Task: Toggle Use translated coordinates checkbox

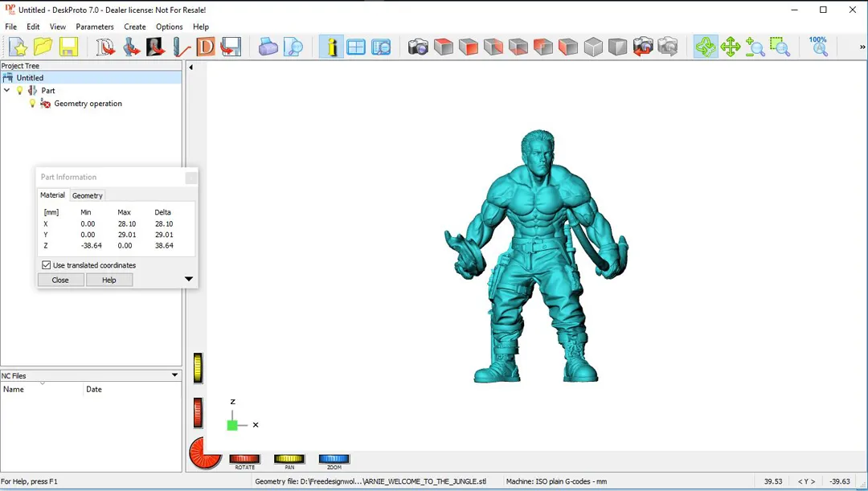Action: tap(47, 265)
